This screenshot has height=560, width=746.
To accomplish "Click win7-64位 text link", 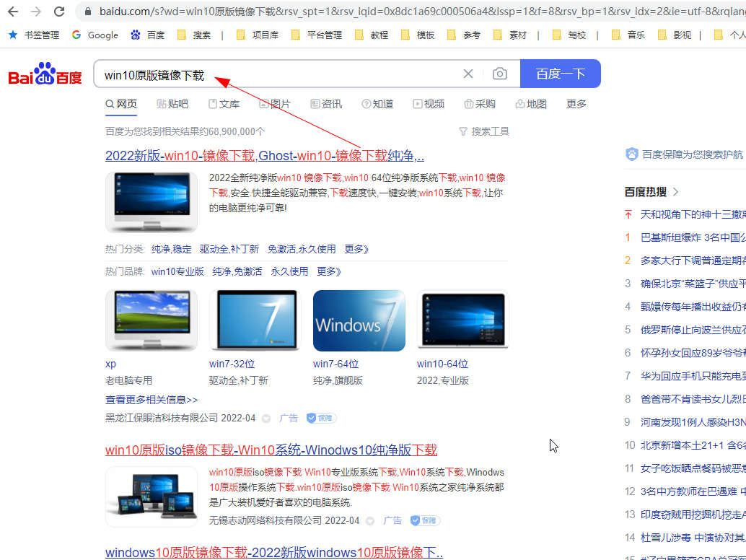I will (336, 364).
